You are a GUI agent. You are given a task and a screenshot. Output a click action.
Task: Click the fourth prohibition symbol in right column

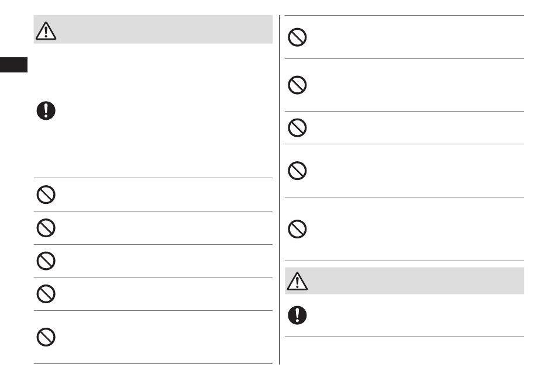297,171
